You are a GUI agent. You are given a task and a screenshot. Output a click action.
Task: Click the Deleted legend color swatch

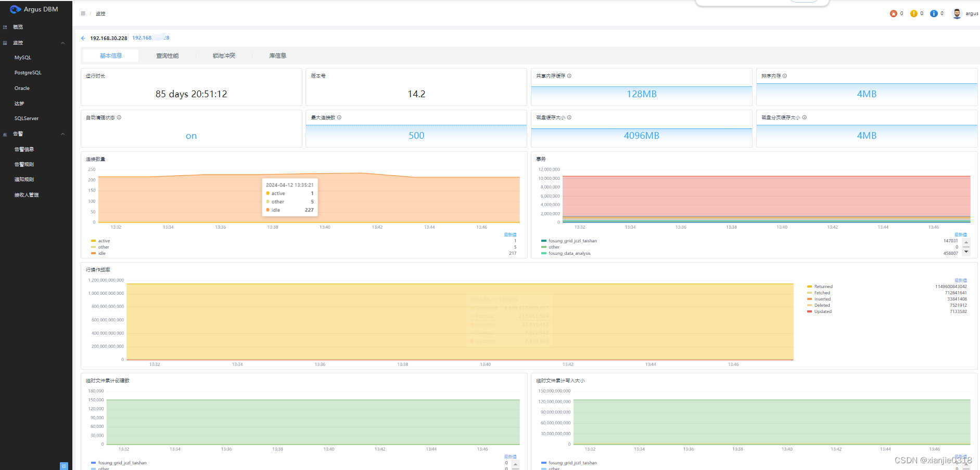coord(809,305)
